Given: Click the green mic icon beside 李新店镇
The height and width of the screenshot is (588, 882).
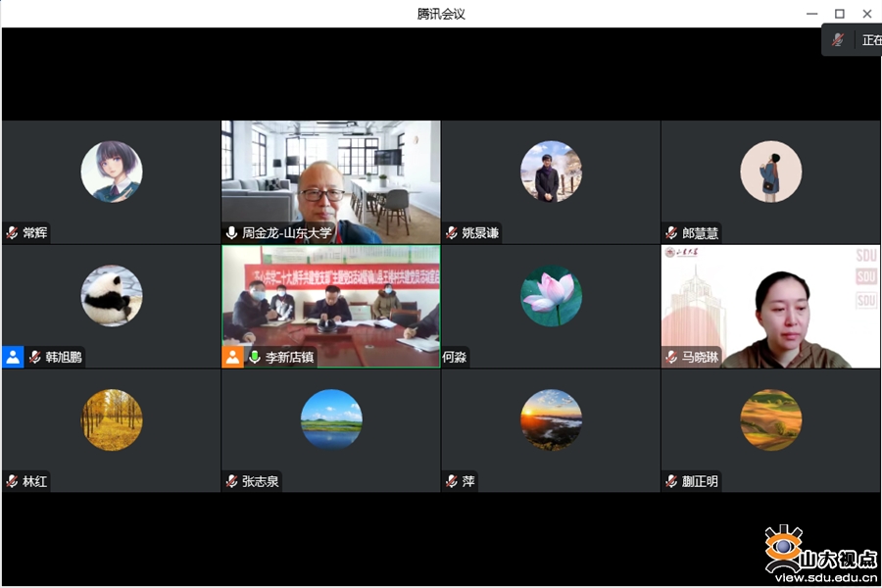Looking at the screenshot, I should pyautogui.click(x=255, y=358).
